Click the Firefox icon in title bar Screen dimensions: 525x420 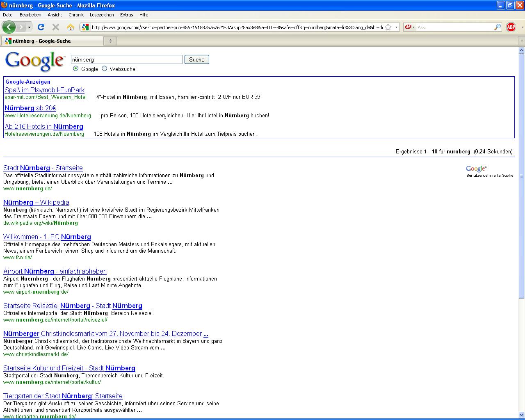click(x=5, y=5)
